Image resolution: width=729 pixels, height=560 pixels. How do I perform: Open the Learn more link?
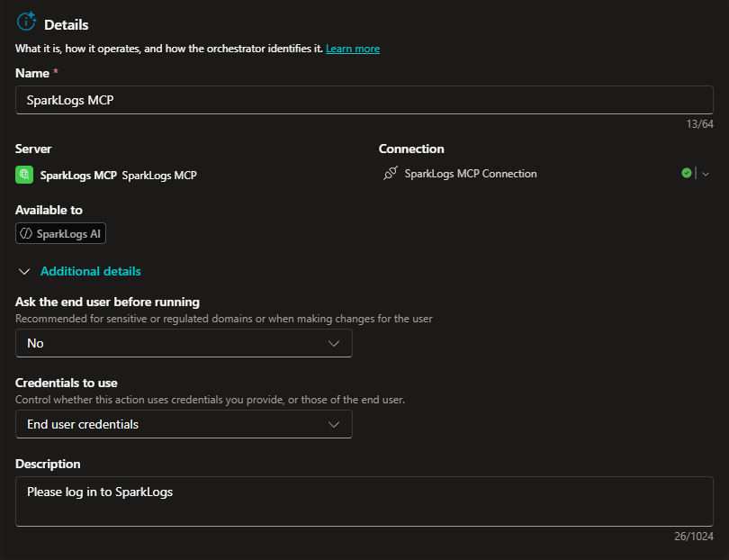[x=353, y=49]
